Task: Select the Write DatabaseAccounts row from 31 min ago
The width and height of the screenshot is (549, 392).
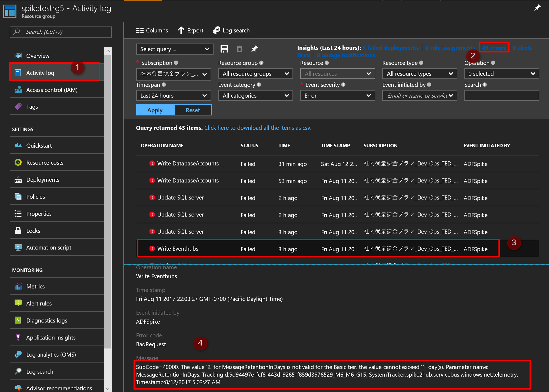Action: pyautogui.click(x=338, y=164)
